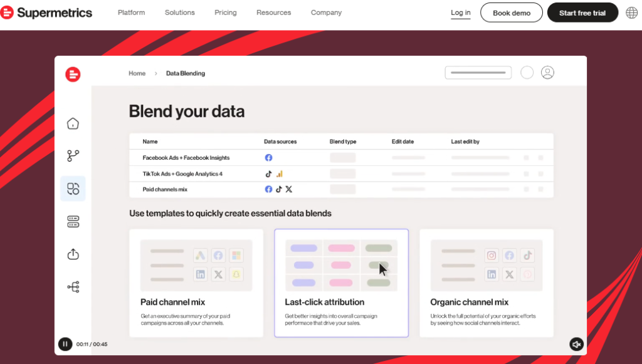Open the export upload sidebar icon

click(x=73, y=254)
